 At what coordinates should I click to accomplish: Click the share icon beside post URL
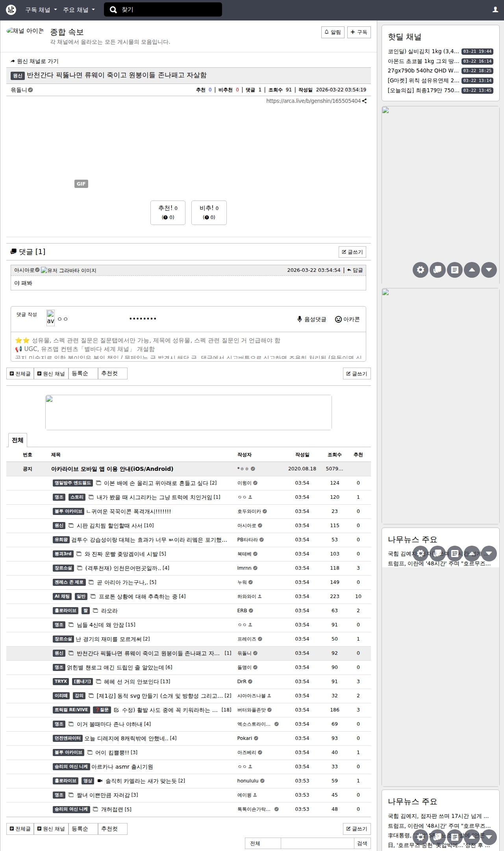[365, 101]
